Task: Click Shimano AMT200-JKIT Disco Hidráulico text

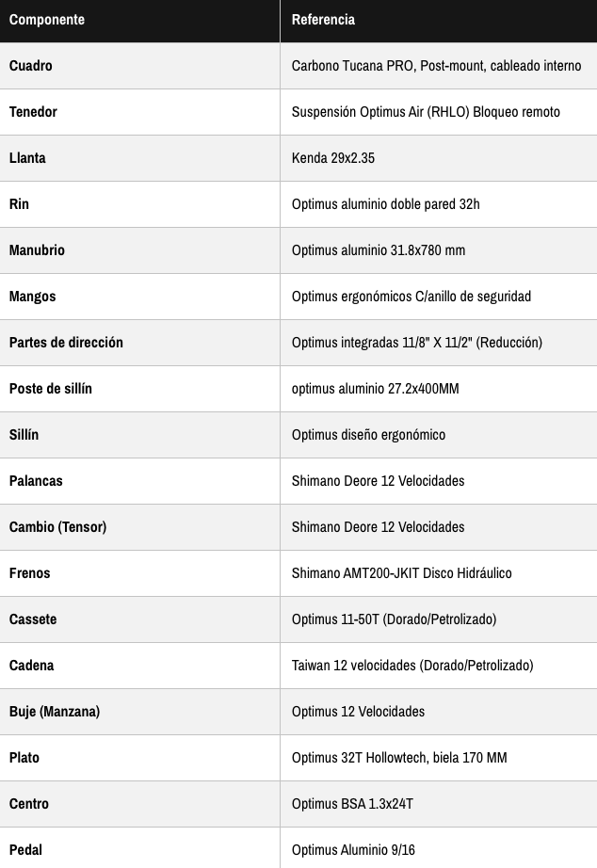Action: point(401,573)
